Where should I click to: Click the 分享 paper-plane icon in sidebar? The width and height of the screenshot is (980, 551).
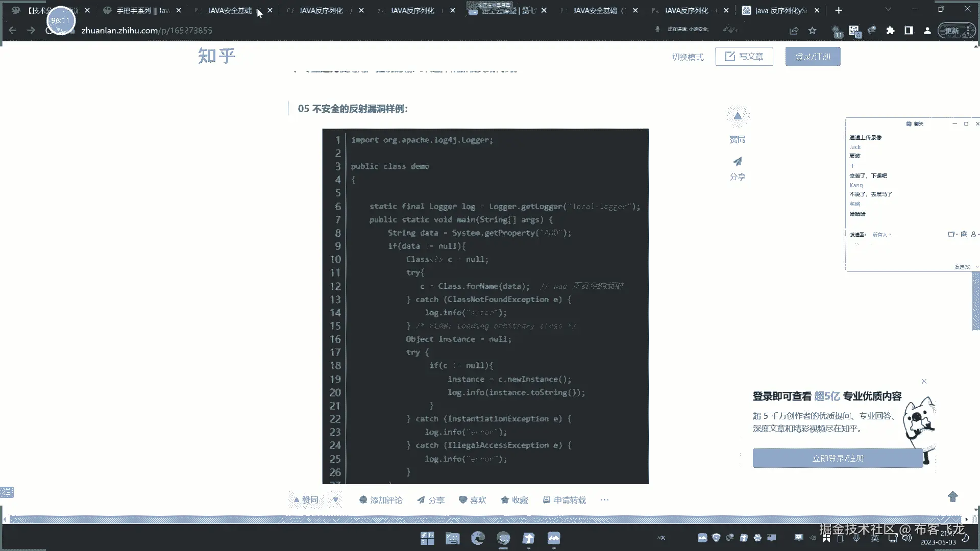[737, 162]
